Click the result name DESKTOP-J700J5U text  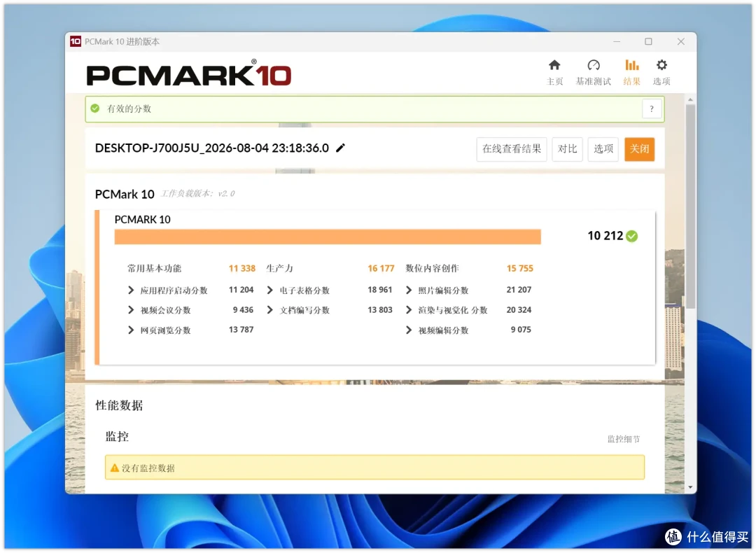(211, 148)
